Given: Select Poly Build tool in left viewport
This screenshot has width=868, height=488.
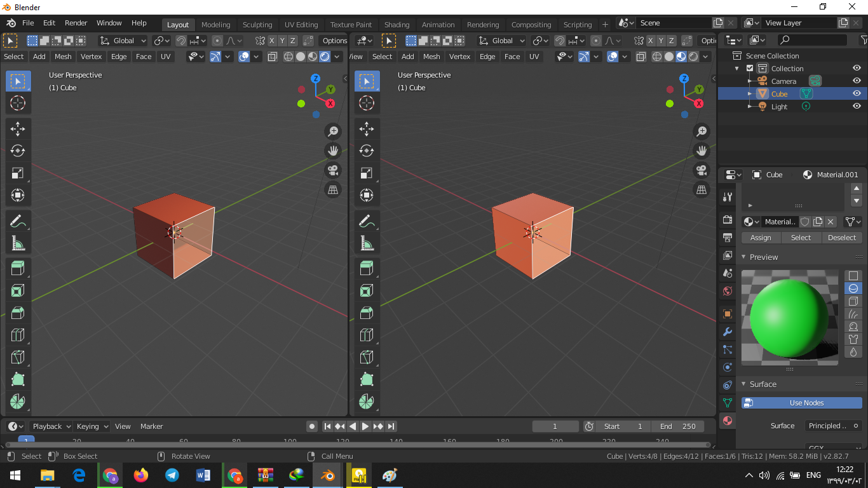Looking at the screenshot, I should [18, 379].
